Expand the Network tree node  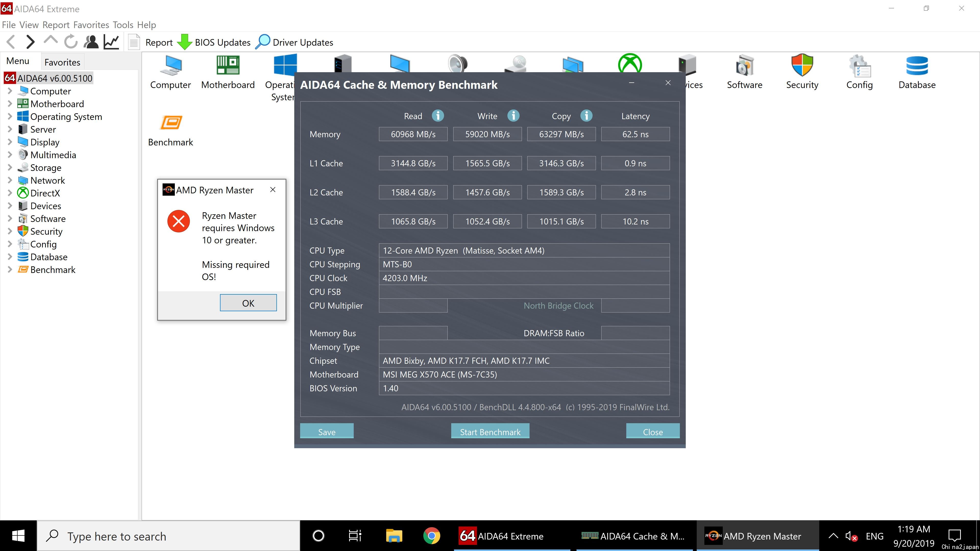pyautogui.click(x=10, y=180)
